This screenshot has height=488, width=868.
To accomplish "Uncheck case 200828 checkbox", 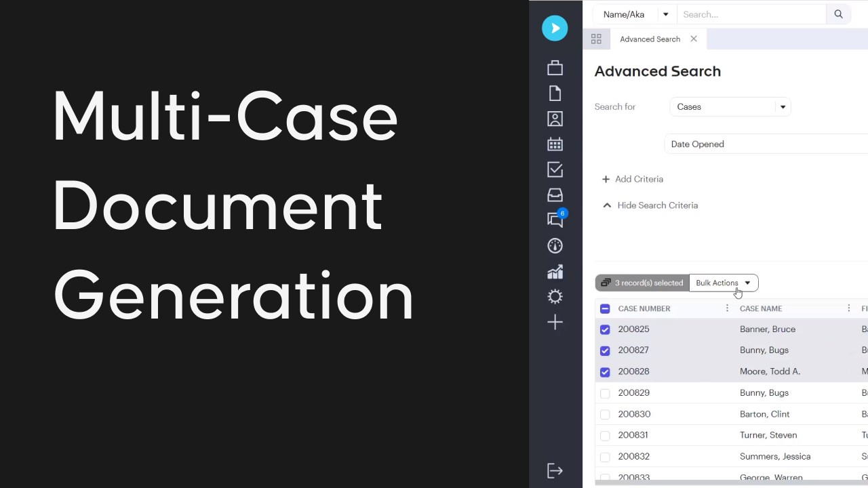I will pyautogui.click(x=605, y=371).
